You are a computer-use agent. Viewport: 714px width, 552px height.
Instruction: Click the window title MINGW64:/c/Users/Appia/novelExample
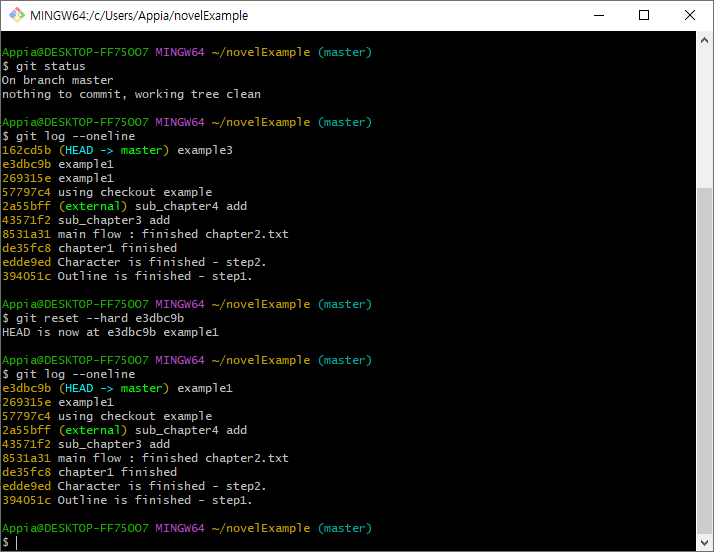point(139,15)
